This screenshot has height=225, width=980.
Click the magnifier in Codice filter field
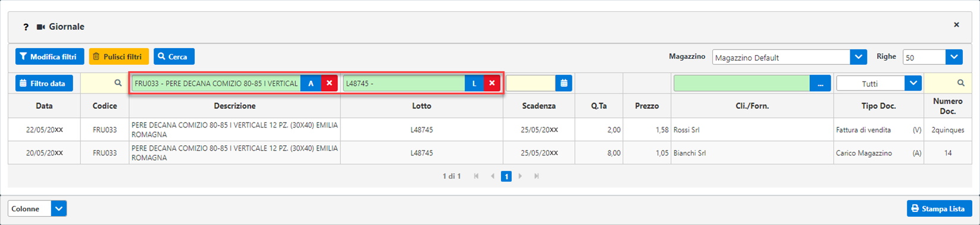pyautogui.click(x=118, y=83)
